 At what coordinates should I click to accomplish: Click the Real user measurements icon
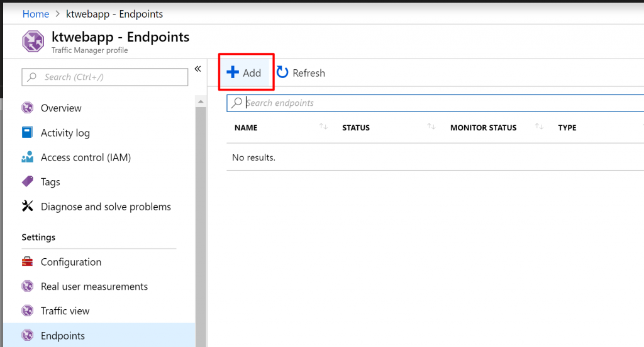[x=28, y=286]
